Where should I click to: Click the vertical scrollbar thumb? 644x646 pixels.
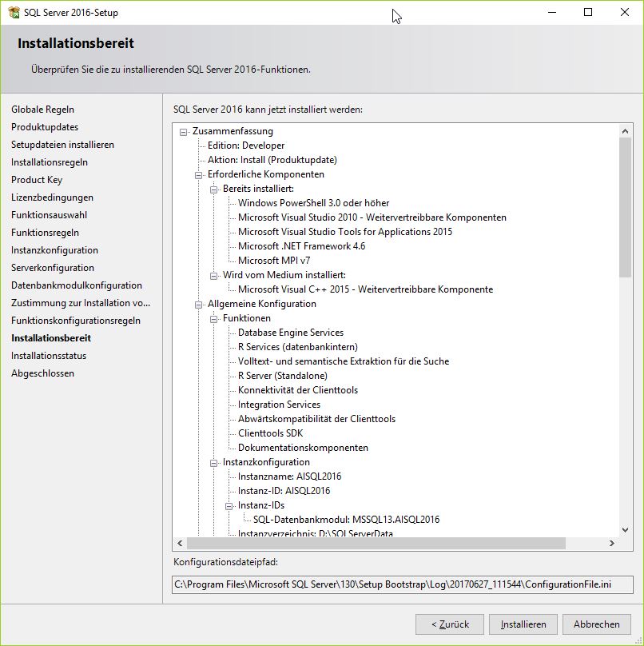(x=625, y=207)
